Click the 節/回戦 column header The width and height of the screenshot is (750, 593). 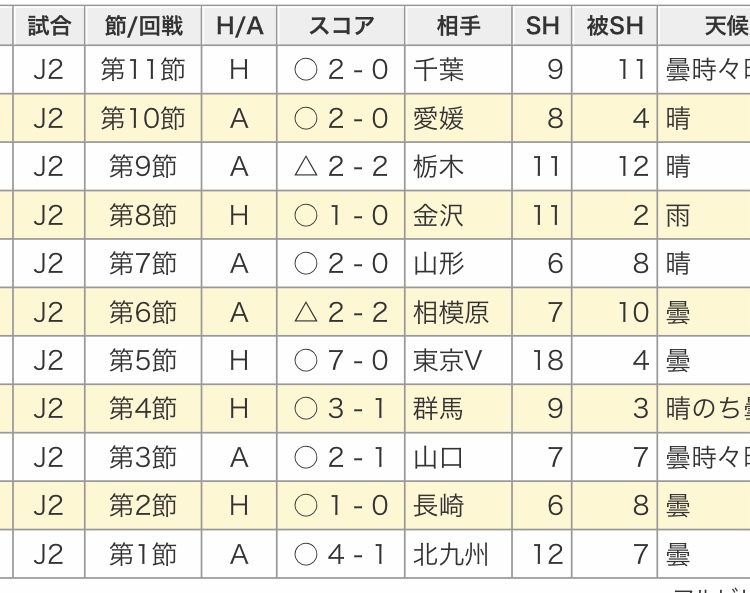[143, 26]
